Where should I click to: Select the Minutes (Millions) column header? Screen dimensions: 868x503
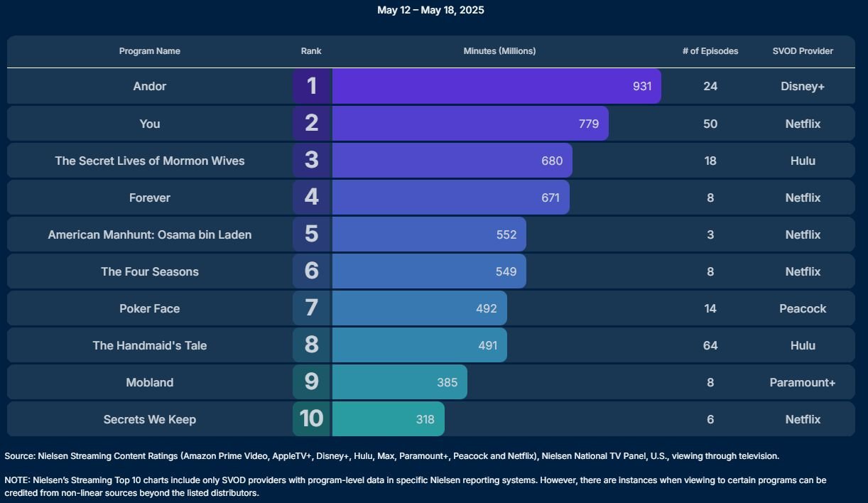[499, 51]
